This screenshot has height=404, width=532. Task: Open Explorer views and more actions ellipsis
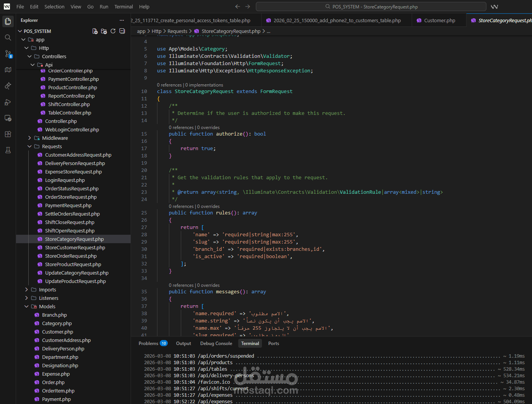coord(122,20)
